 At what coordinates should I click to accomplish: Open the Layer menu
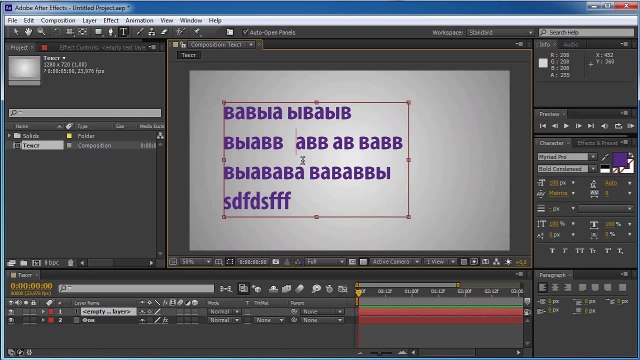(89, 20)
